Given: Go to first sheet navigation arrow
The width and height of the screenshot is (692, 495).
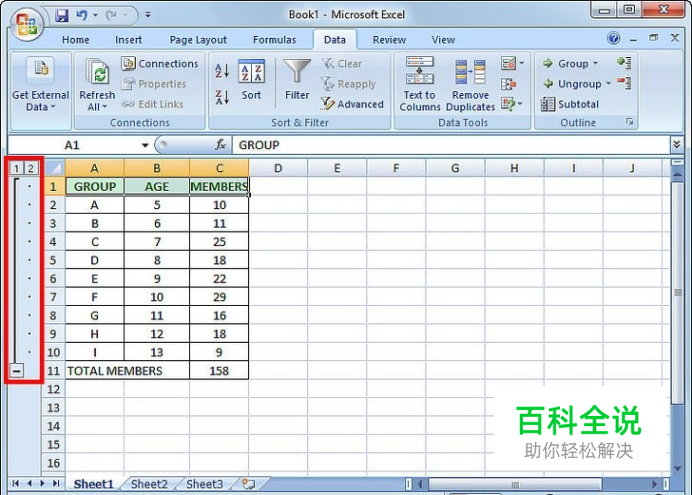Looking at the screenshot, I should (15, 484).
